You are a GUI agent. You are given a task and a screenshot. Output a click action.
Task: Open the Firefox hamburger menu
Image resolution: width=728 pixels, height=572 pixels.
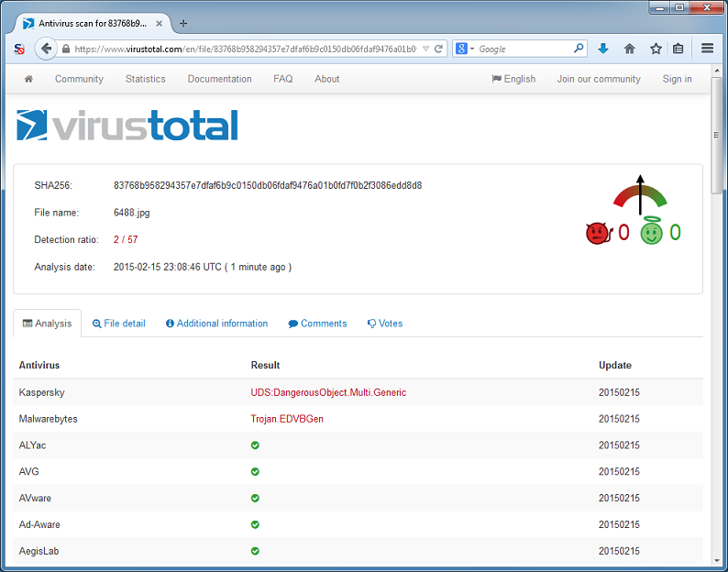click(708, 49)
